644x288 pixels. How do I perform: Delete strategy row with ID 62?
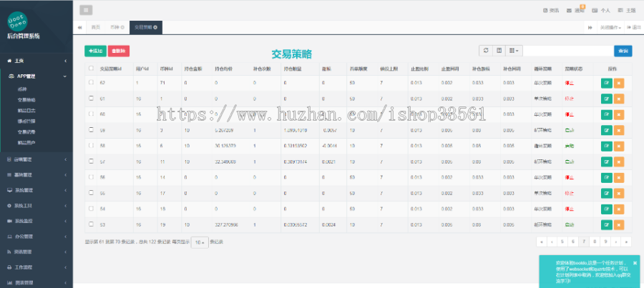coord(619,83)
